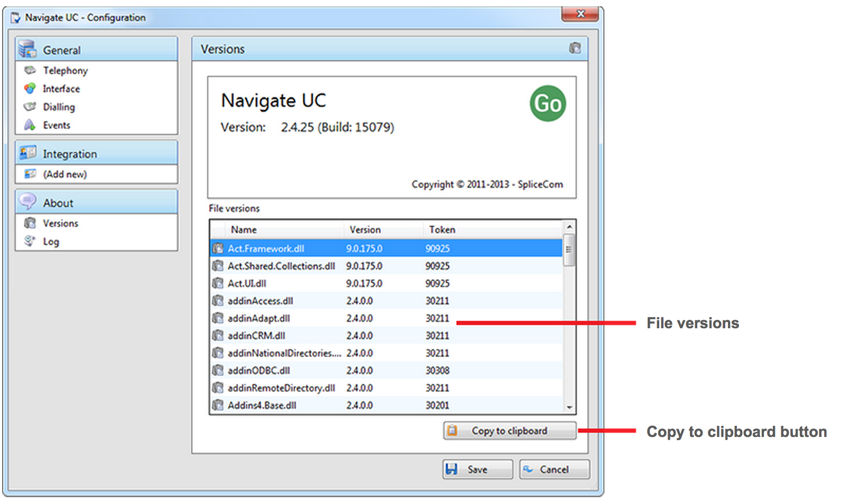Click the (Add new) integration entry

pyautogui.click(x=65, y=174)
